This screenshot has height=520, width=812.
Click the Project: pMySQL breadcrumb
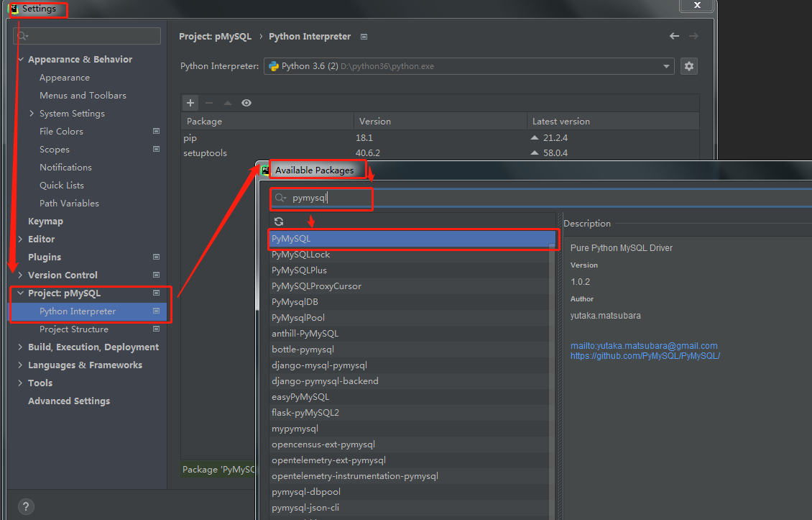tap(215, 36)
